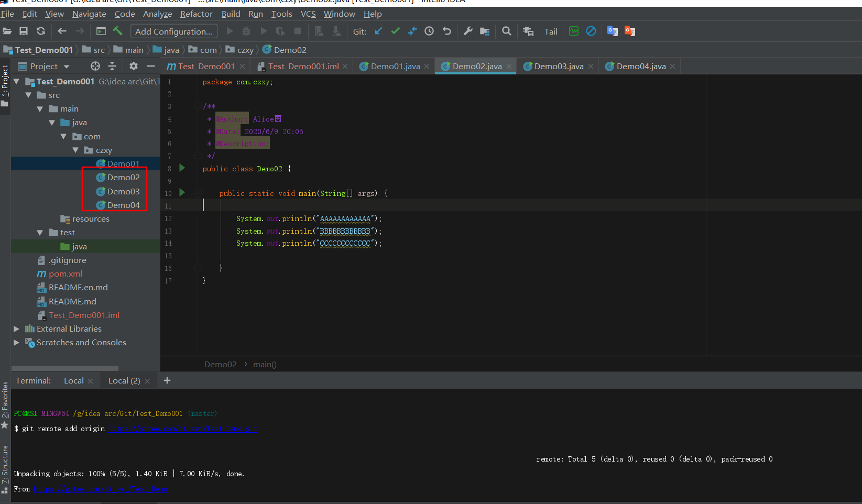Viewport: 862px width, 504px height.
Task: Click the Git compare with branch icon
Action: click(412, 31)
